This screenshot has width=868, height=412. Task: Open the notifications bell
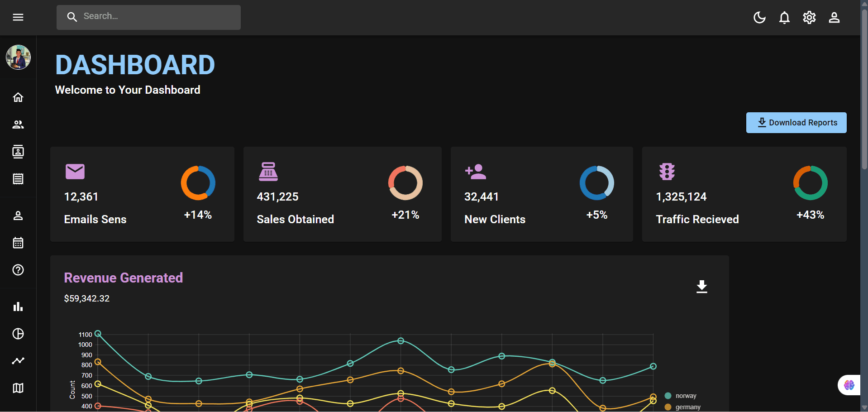784,18
